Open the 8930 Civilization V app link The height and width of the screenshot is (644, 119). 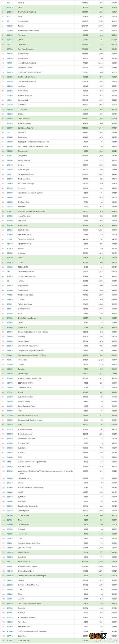9,174
